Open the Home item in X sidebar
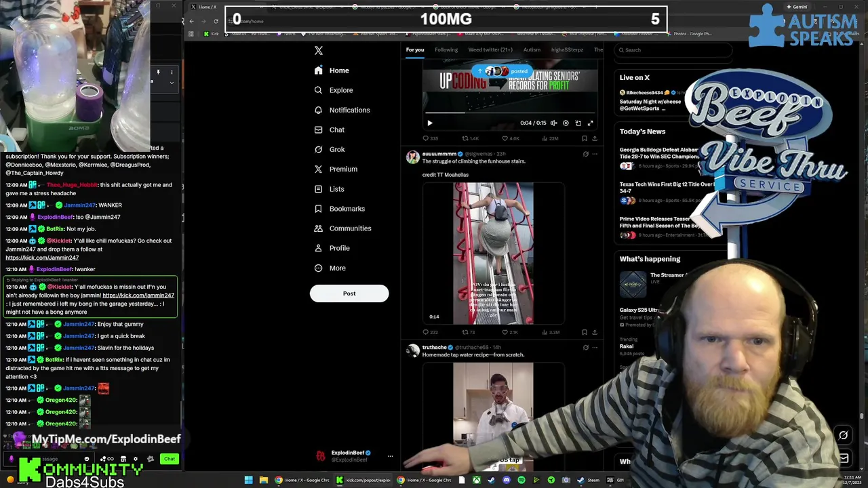868x488 pixels. (332, 70)
